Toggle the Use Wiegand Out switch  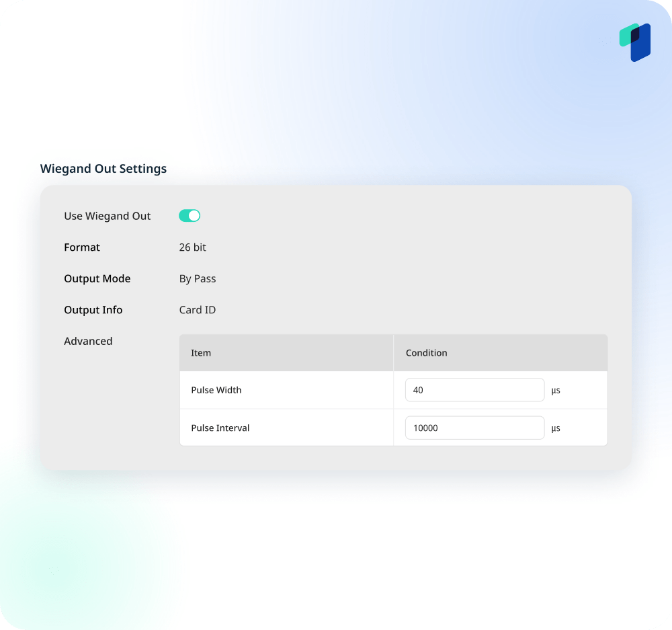[190, 216]
